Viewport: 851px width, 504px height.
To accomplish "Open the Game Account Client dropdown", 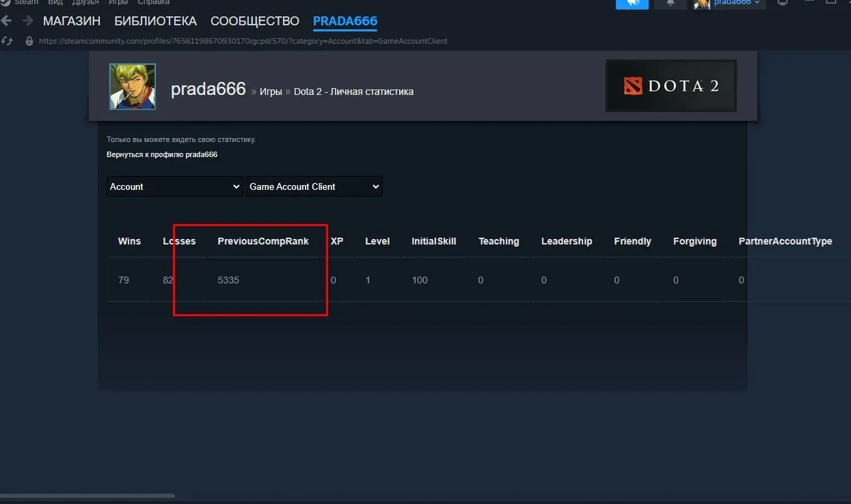I will [314, 186].
